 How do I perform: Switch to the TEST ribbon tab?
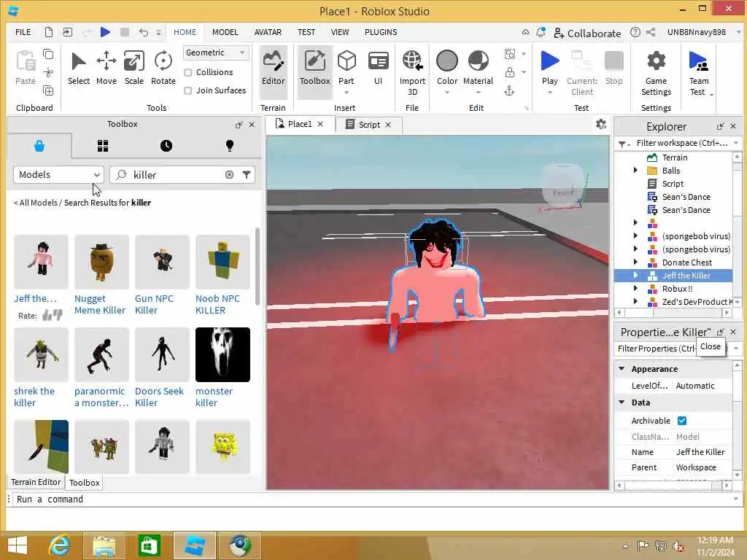click(x=306, y=32)
